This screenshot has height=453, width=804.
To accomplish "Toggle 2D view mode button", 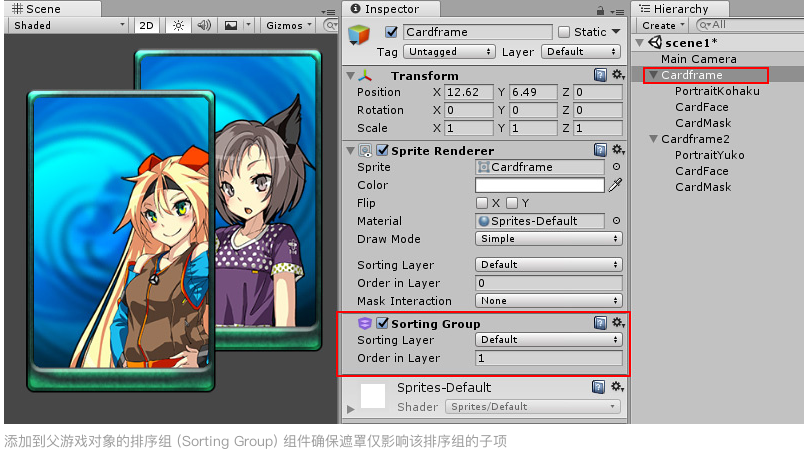I will 147,25.
